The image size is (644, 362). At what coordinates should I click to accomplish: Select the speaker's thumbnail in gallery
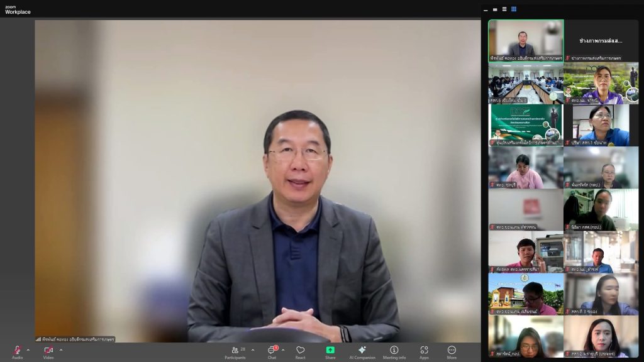tap(526, 40)
